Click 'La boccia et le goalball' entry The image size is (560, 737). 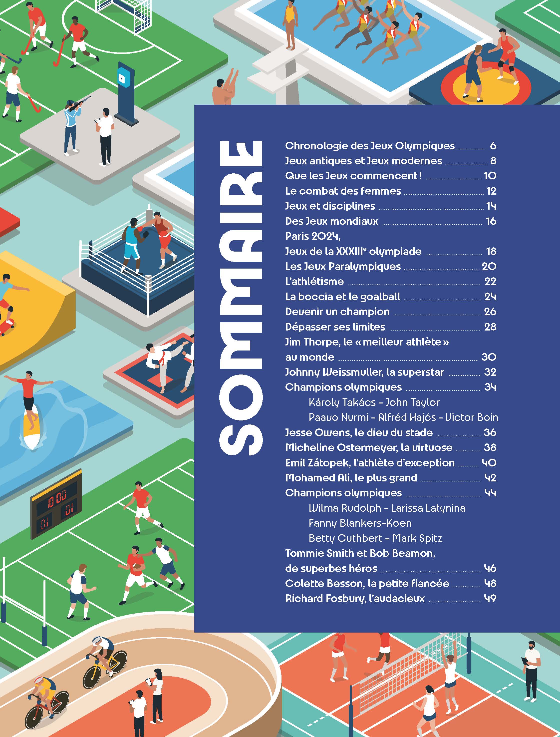point(343,297)
